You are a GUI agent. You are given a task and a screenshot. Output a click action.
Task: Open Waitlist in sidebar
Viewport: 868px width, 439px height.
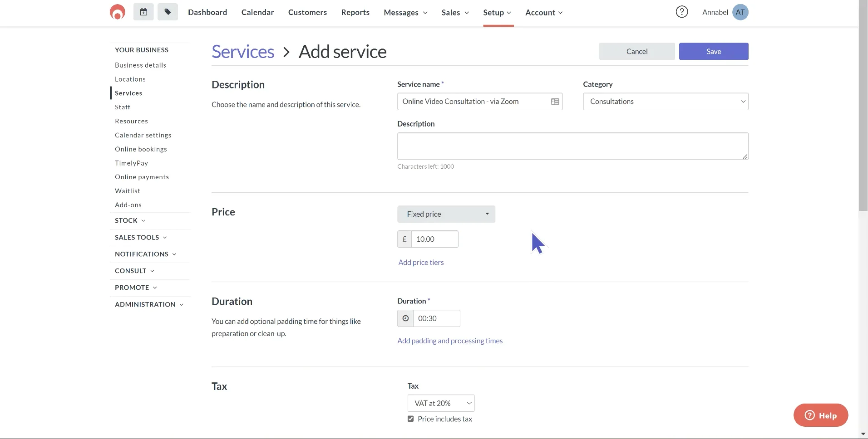(x=128, y=191)
